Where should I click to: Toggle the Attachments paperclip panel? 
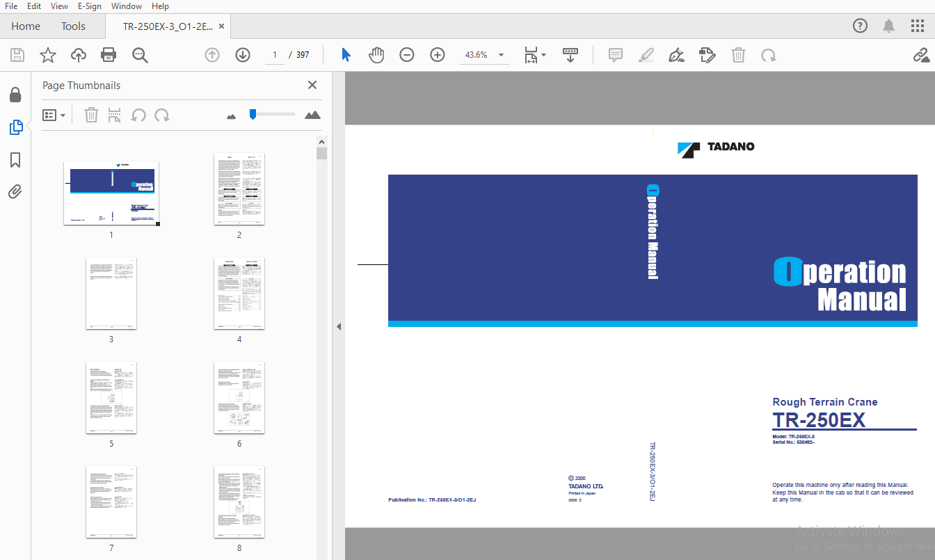click(15, 191)
